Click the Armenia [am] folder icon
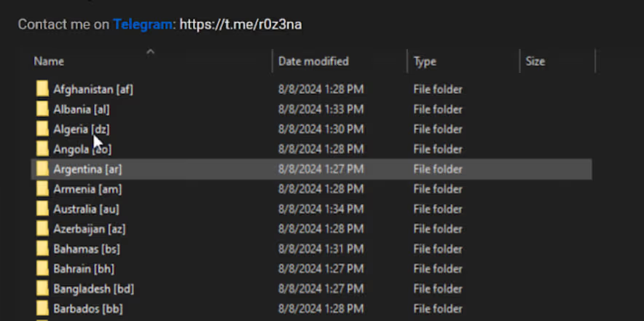The height and width of the screenshot is (321, 644). coord(42,189)
